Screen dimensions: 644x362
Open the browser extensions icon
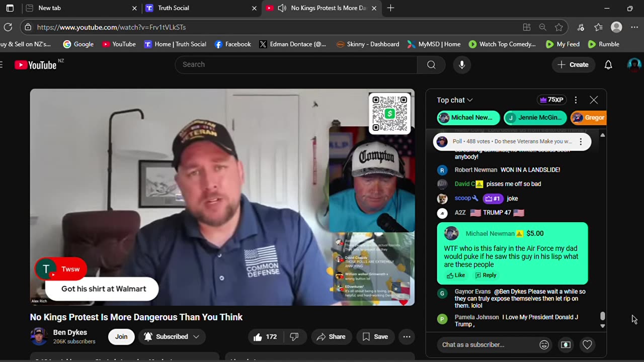pyautogui.click(x=581, y=27)
